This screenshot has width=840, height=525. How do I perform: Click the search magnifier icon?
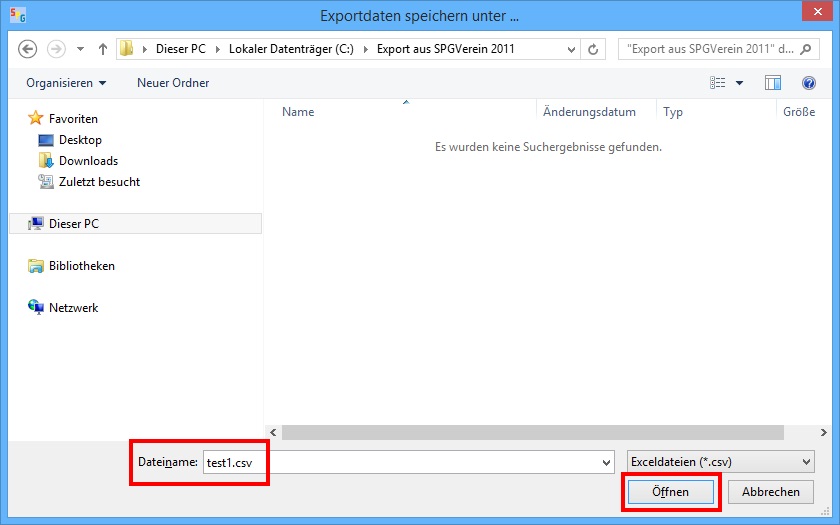point(809,49)
